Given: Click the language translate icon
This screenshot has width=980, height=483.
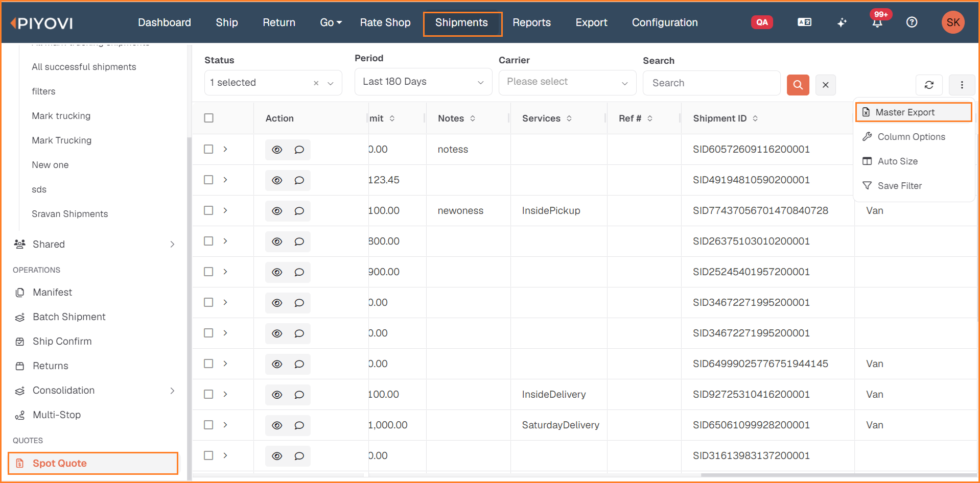Looking at the screenshot, I should click(804, 22).
